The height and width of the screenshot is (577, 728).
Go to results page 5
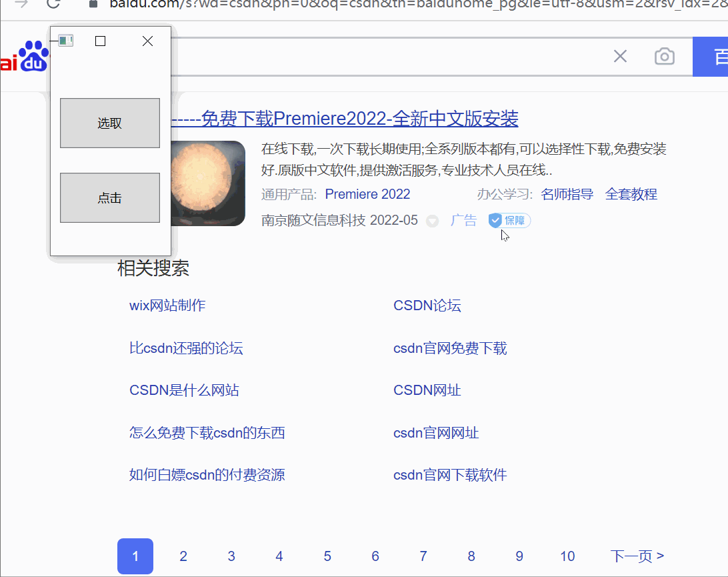pyautogui.click(x=327, y=556)
